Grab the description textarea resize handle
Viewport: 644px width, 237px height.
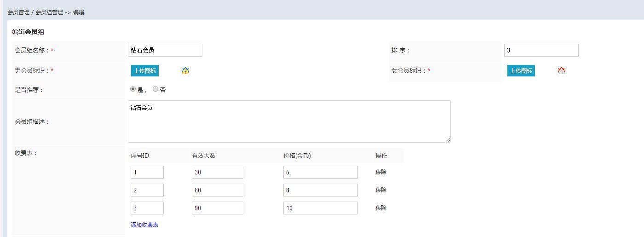click(x=448, y=139)
